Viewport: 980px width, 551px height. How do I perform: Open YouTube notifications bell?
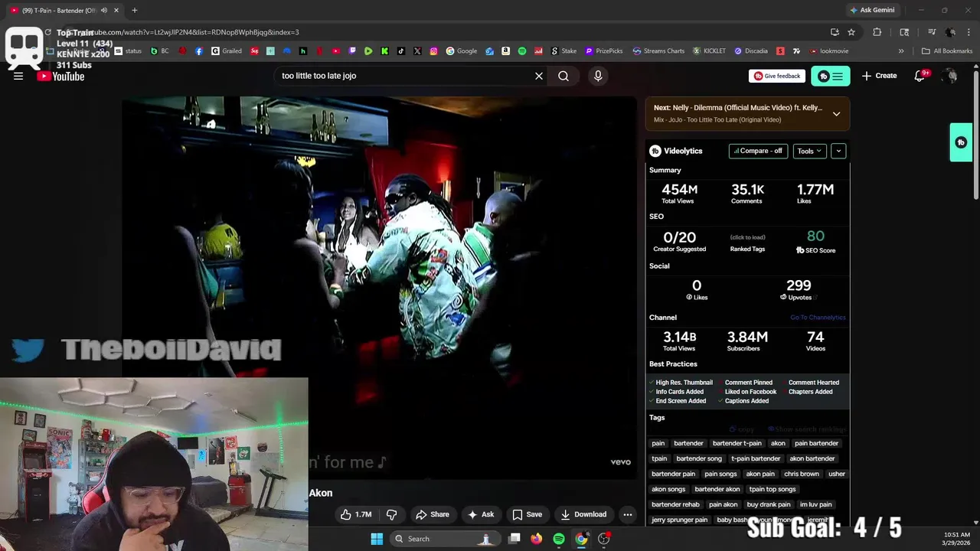click(x=920, y=76)
